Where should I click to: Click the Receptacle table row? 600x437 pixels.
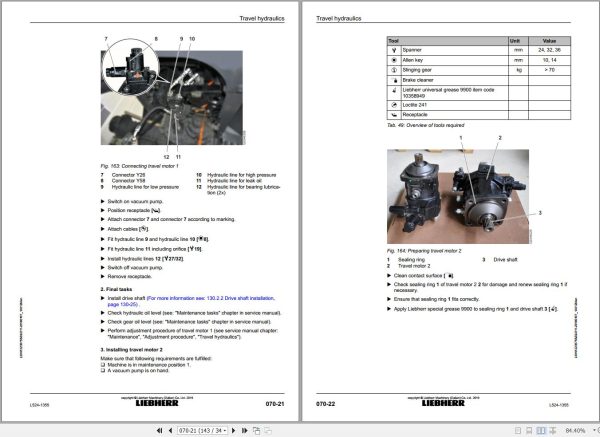[x=479, y=115]
